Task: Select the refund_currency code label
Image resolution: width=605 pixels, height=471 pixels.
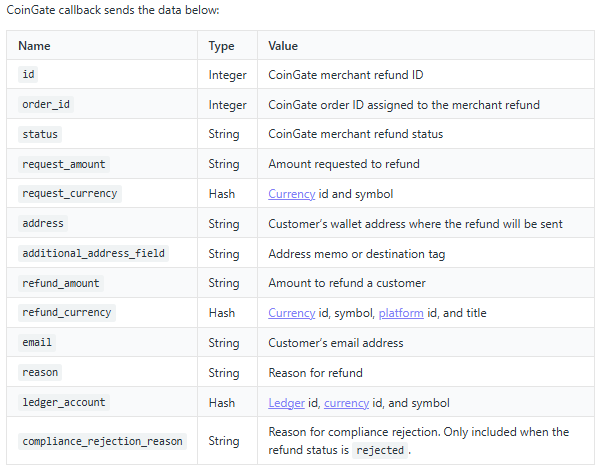Action: click(67, 313)
